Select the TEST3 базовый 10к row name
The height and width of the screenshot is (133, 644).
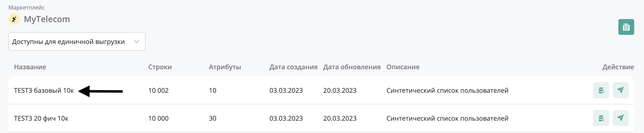pos(44,90)
